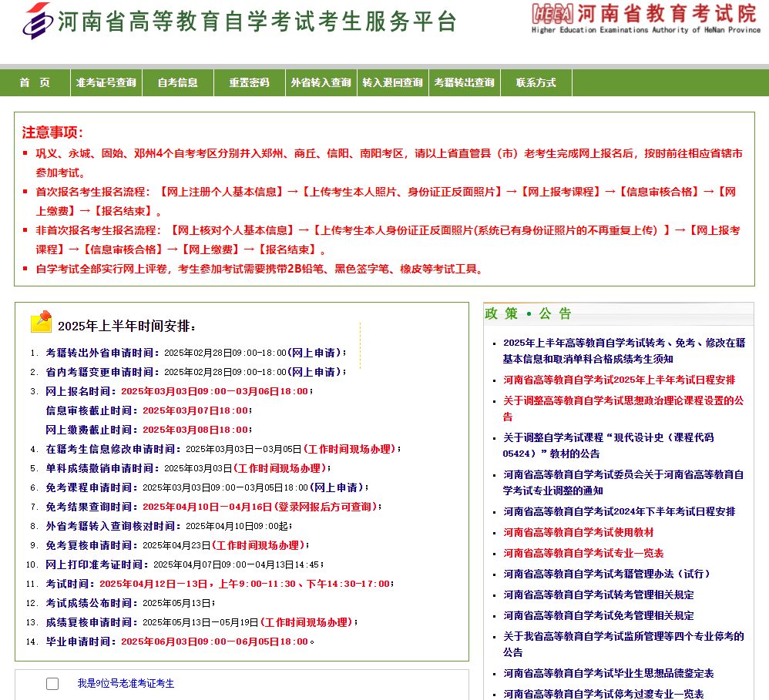The image size is (769, 700).
Task: Open the 联系方式 navigation item
Action: (x=536, y=82)
